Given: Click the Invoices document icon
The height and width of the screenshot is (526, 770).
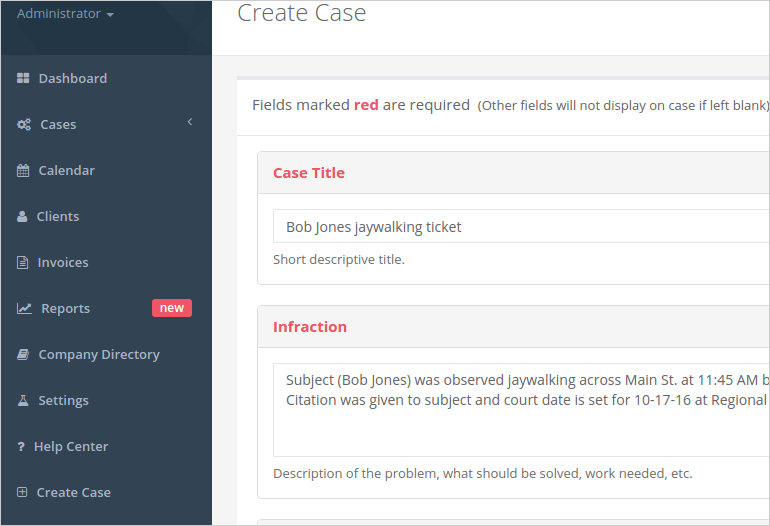Looking at the screenshot, I should coord(23,263).
